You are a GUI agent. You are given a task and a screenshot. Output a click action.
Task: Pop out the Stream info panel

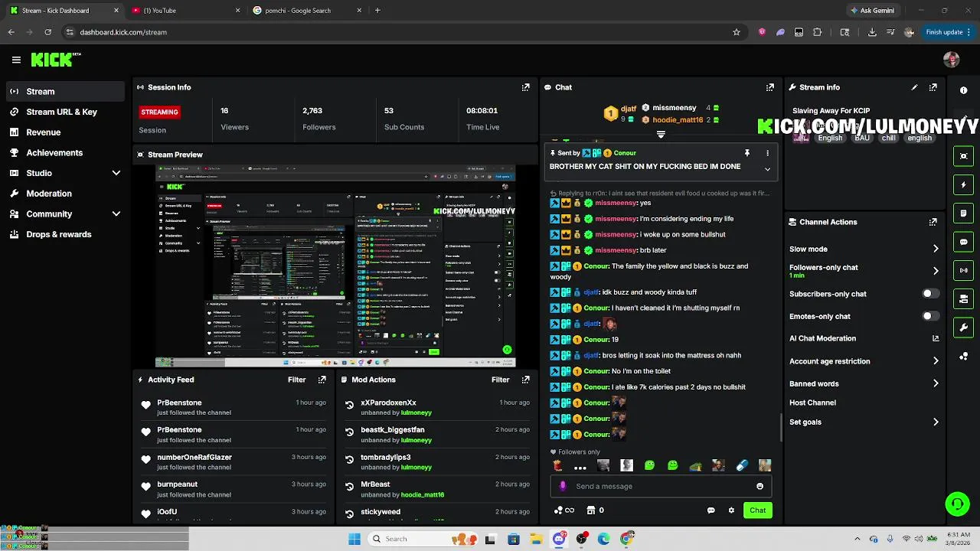pyautogui.click(x=933, y=87)
